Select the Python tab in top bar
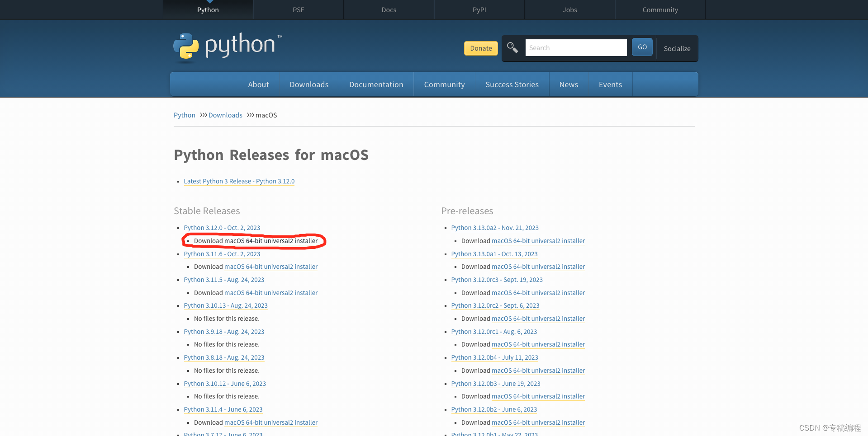 (x=208, y=9)
